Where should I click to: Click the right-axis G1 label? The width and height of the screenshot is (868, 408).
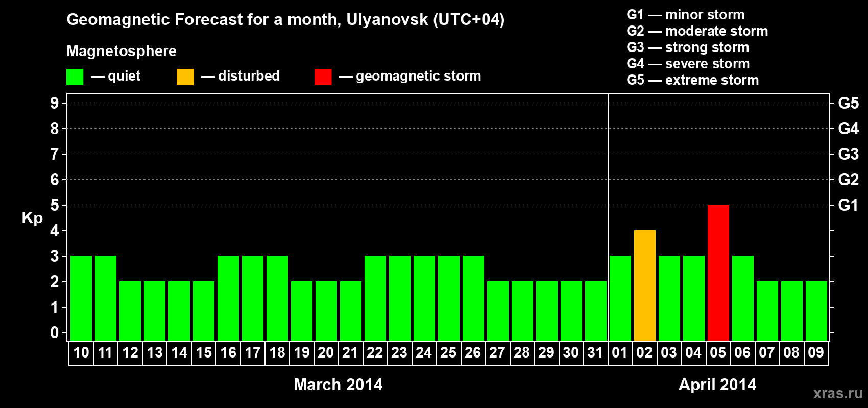tap(849, 205)
